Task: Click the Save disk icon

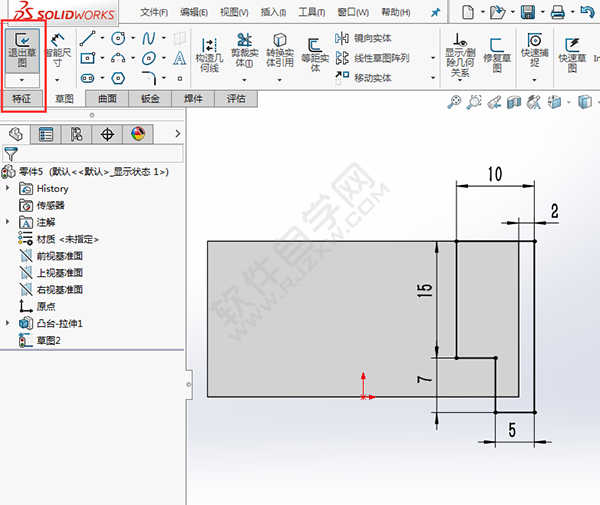Action: coord(528,12)
